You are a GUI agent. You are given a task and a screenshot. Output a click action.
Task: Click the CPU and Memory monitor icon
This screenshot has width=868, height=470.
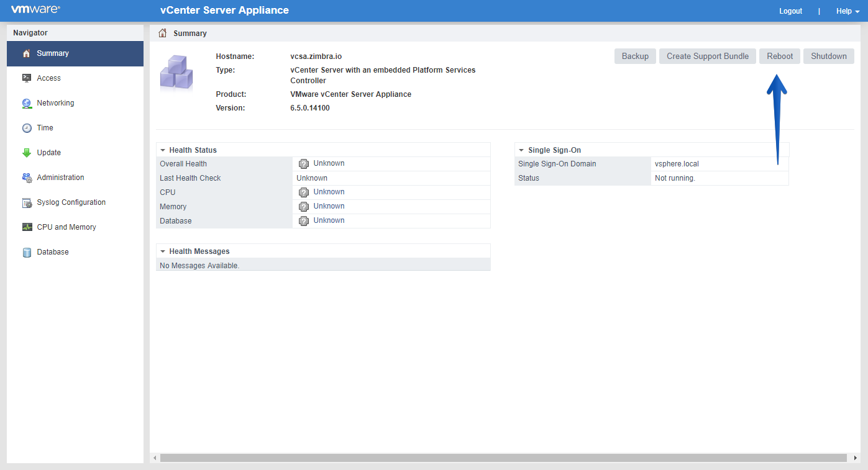[x=27, y=227]
